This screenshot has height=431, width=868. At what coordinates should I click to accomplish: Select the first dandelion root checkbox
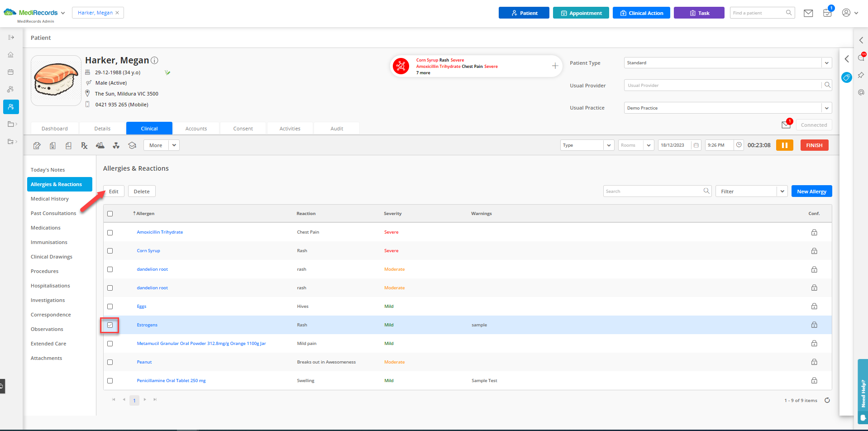point(110,269)
